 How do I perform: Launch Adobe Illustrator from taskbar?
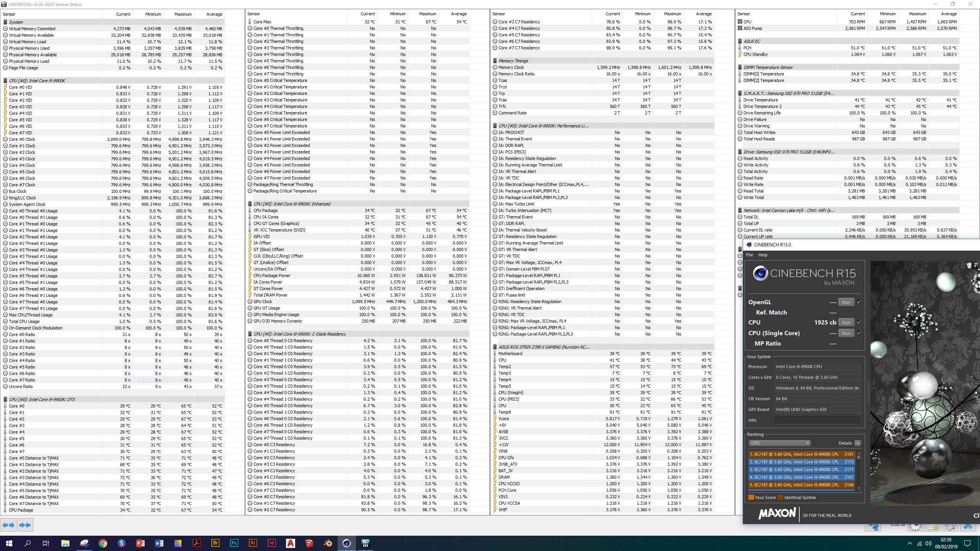tap(253, 543)
